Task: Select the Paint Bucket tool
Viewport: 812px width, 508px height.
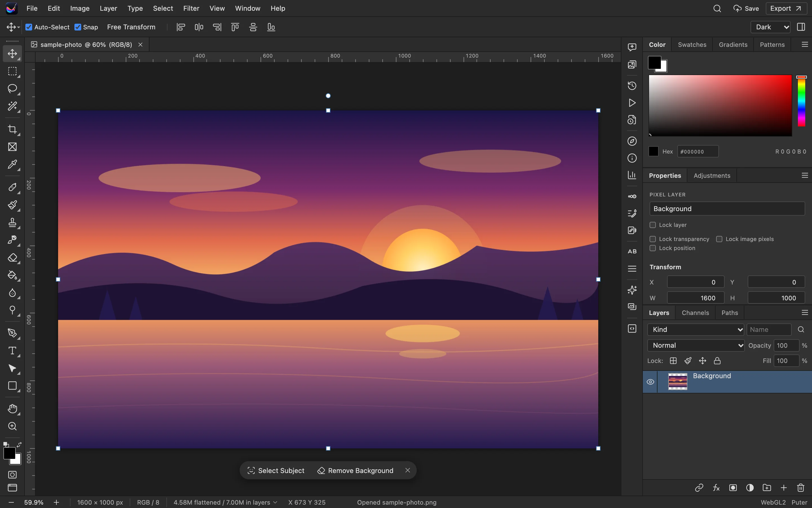Action: pyautogui.click(x=12, y=275)
